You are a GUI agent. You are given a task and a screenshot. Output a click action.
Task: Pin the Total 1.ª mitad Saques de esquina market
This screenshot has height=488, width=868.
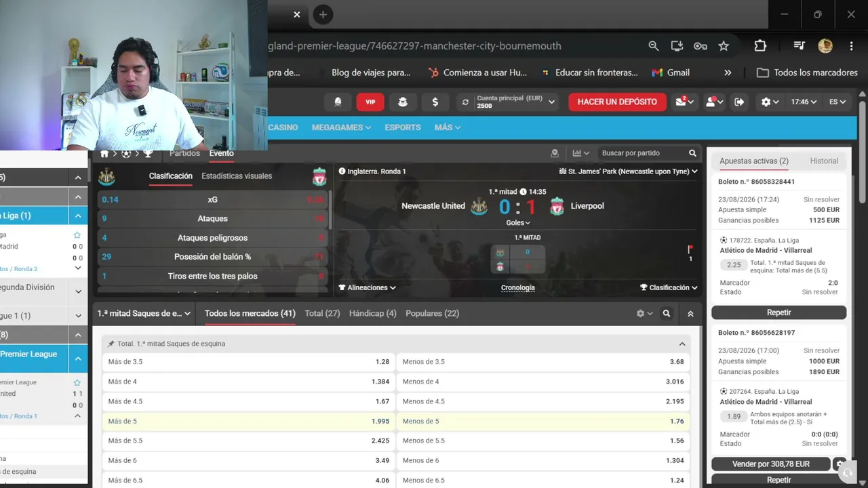(x=111, y=344)
